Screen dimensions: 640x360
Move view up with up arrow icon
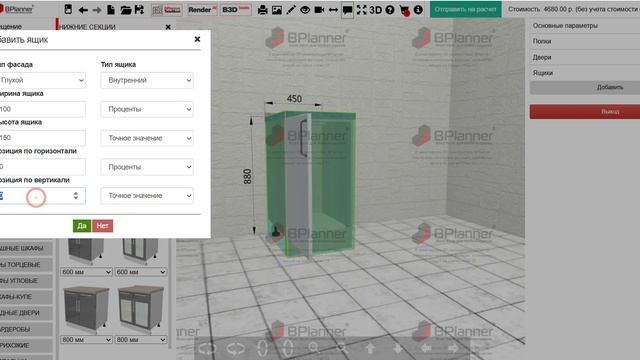(370, 348)
